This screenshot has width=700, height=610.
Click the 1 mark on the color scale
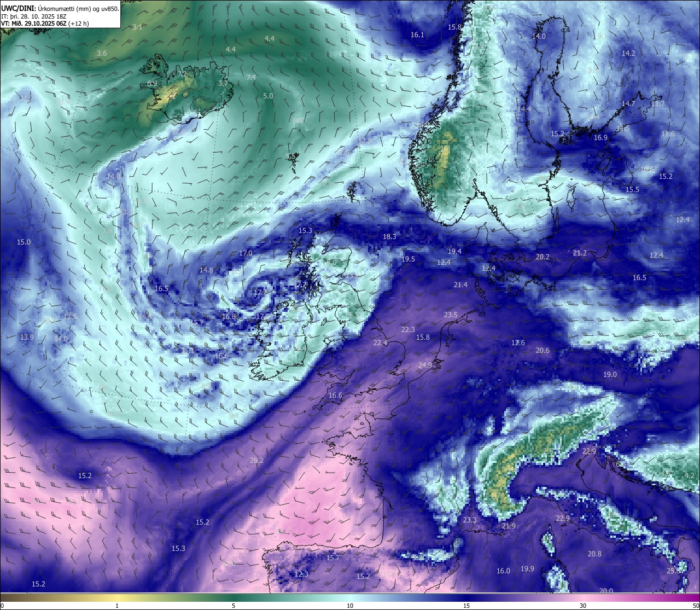click(117, 606)
